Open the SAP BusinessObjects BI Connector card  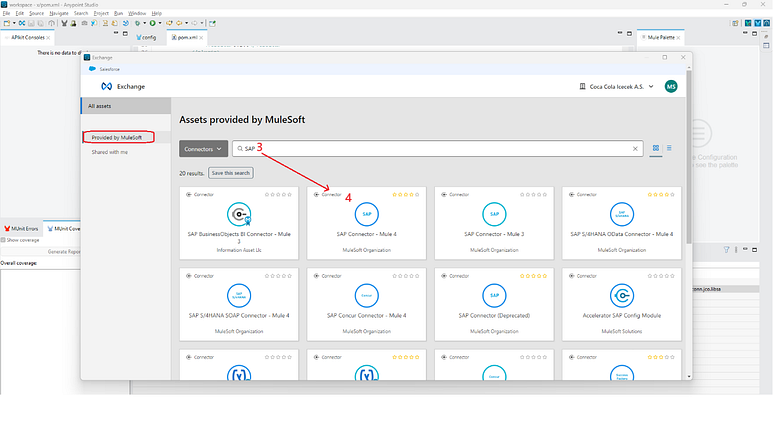coord(239,223)
